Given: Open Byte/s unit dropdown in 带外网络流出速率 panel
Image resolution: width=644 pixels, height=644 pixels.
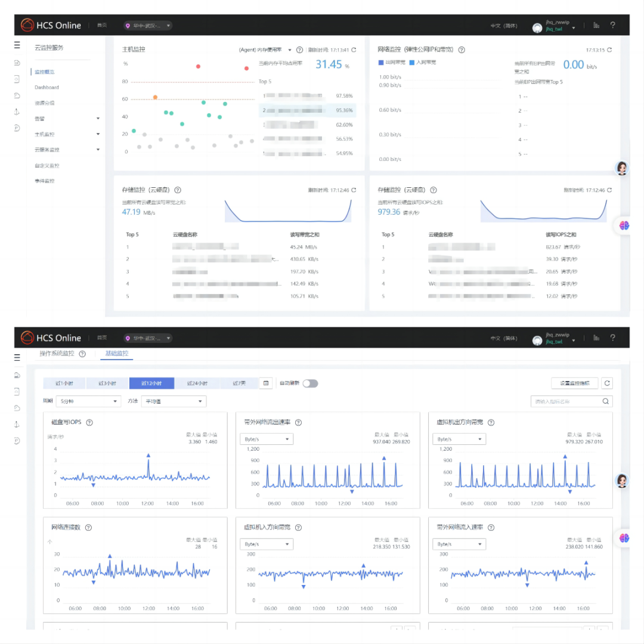Looking at the screenshot, I should (266, 439).
